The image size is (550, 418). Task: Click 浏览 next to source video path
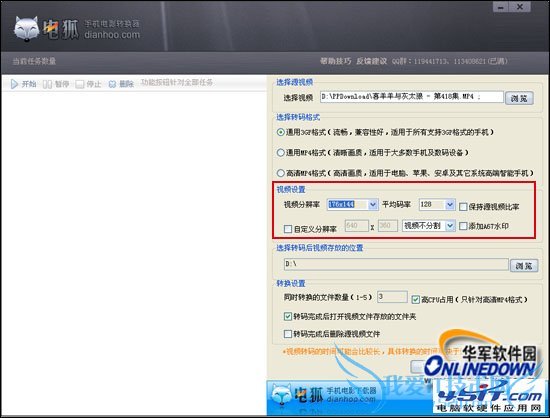click(x=519, y=98)
